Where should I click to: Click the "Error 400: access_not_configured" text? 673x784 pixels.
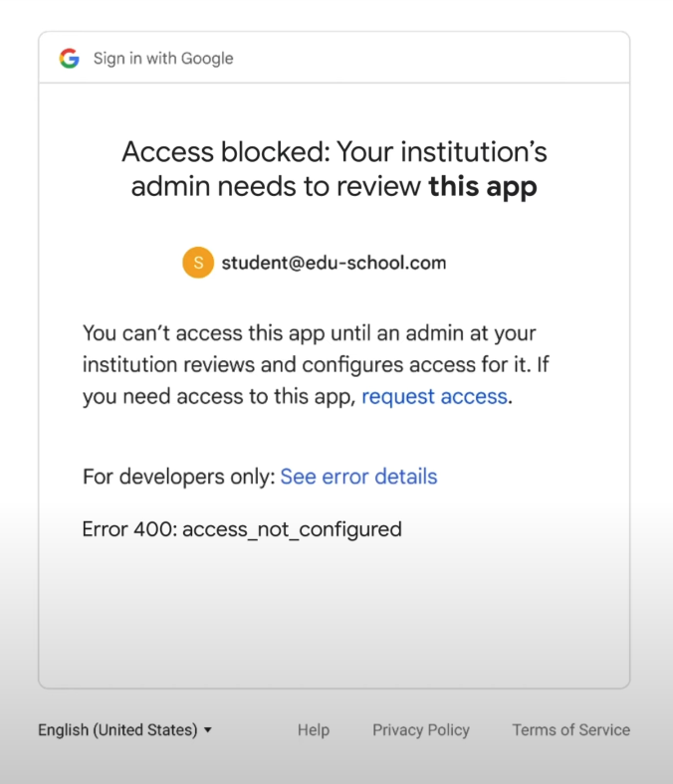[242, 529]
